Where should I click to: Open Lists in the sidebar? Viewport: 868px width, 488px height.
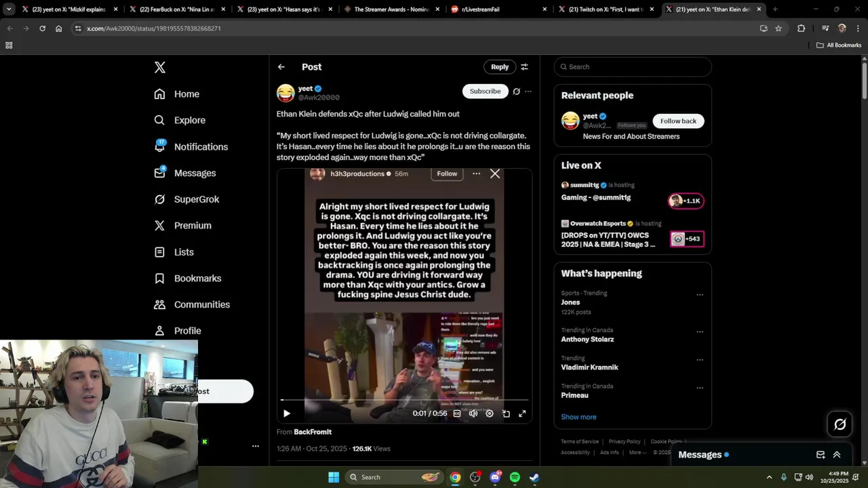(174, 252)
